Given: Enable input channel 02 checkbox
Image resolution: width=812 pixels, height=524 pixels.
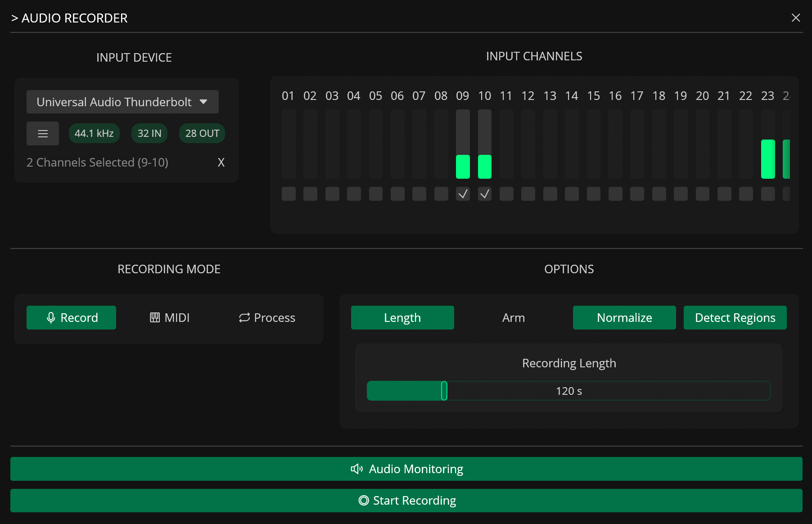Looking at the screenshot, I should coord(310,194).
